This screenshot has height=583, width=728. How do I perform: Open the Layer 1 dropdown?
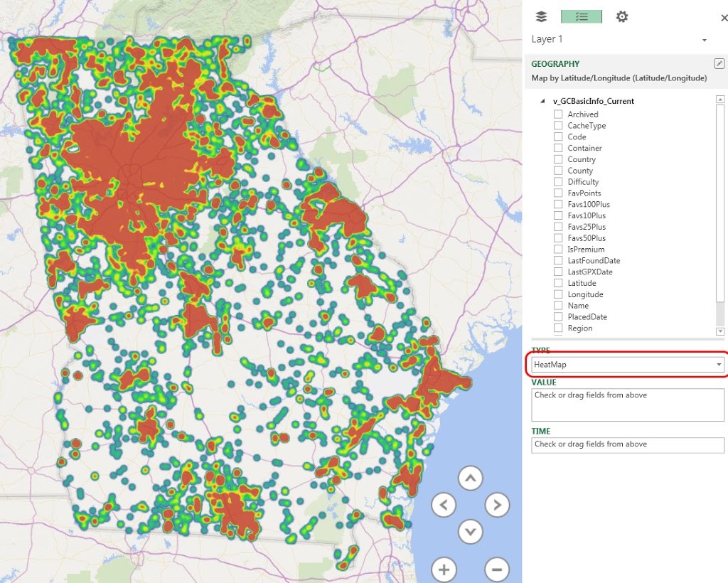[704, 40]
